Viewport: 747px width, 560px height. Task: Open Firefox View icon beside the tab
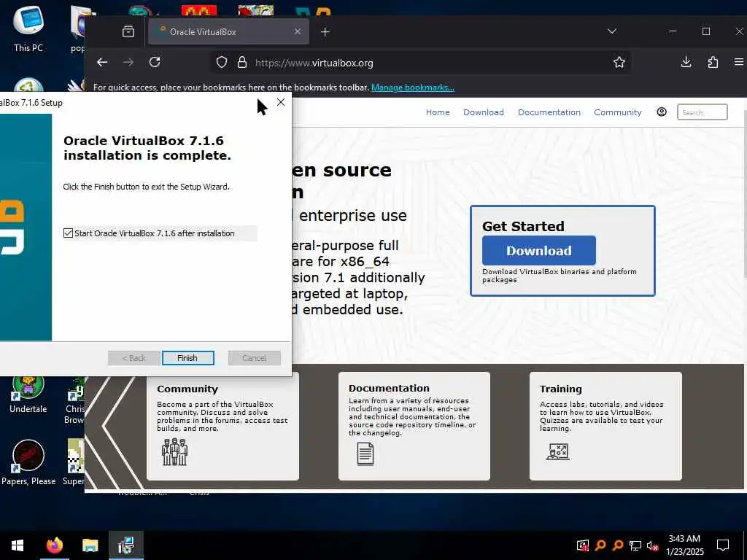pos(128,32)
